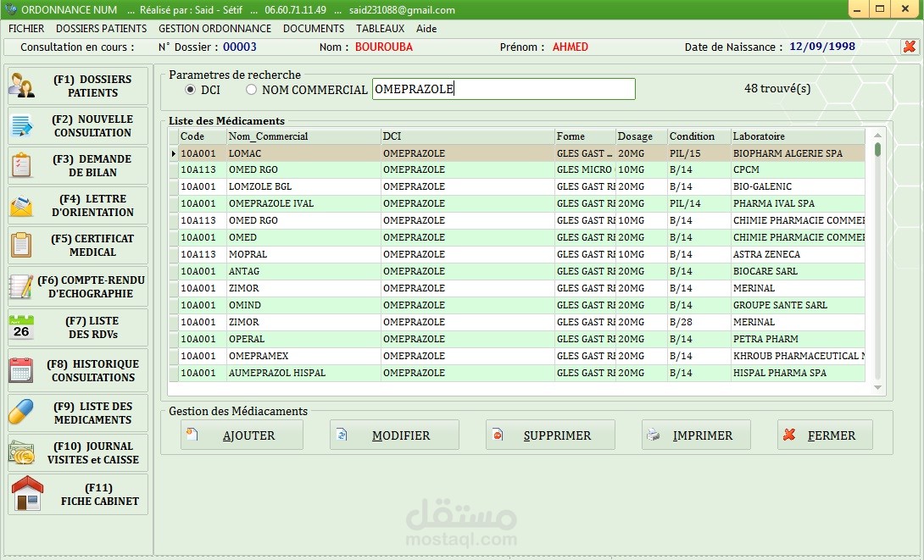Open the DOCUMENTS menu
The width and height of the screenshot is (924, 560).
click(314, 28)
